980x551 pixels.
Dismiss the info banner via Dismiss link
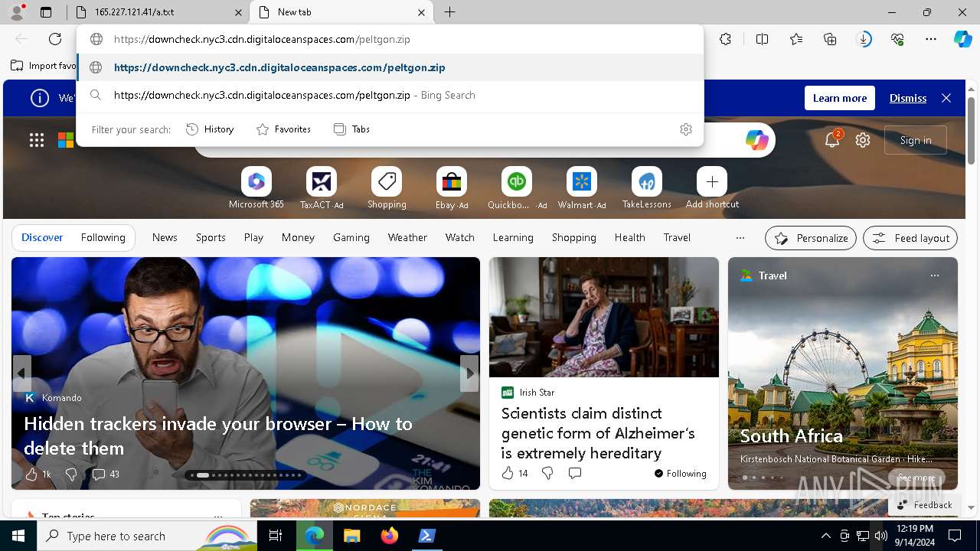coord(908,98)
